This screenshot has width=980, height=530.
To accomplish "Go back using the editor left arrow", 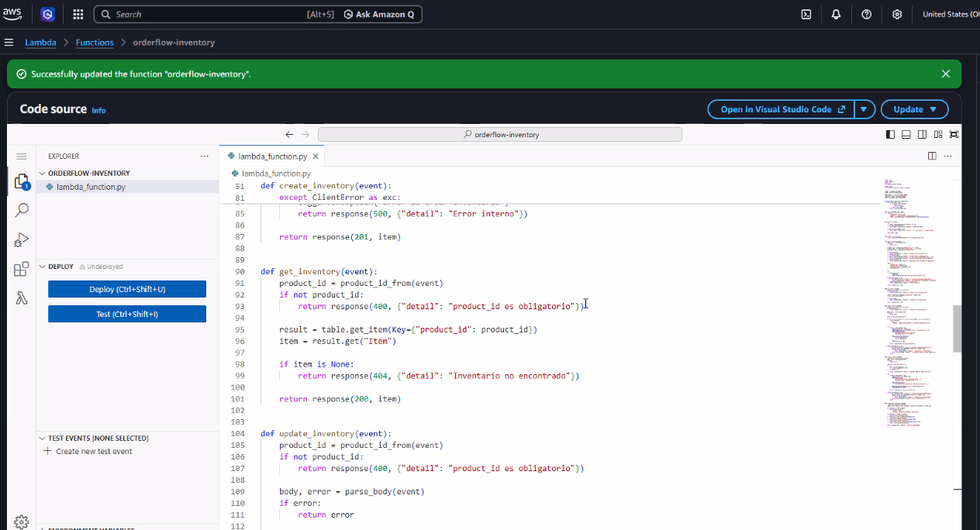I will coord(289,135).
